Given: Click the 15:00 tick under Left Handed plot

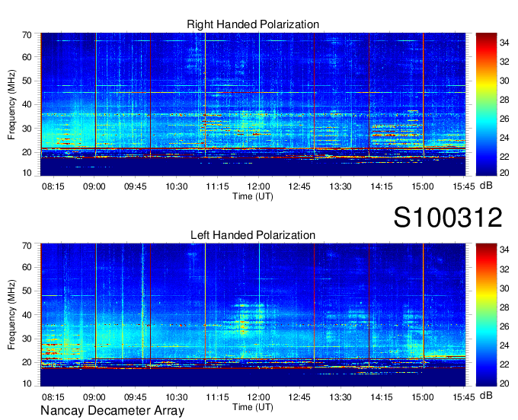Looking at the screenshot, I should [x=423, y=397].
